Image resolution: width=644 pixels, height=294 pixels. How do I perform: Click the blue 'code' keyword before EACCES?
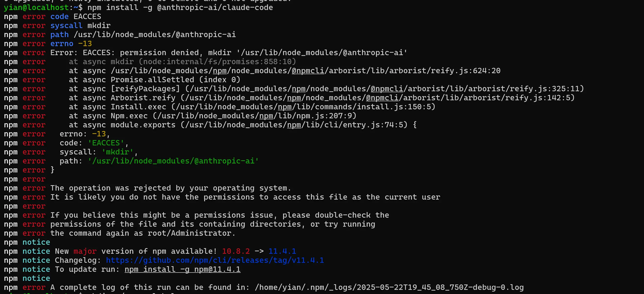pyautogui.click(x=59, y=17)
